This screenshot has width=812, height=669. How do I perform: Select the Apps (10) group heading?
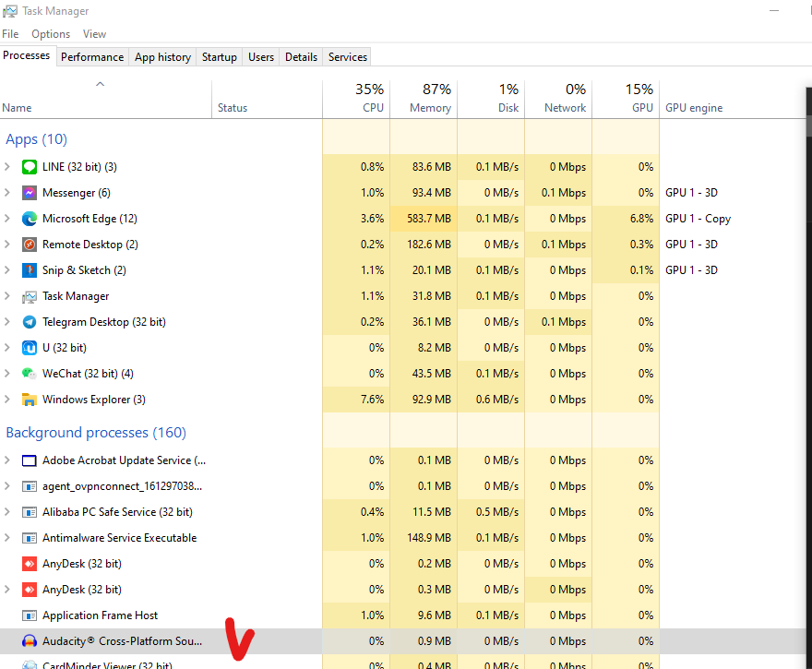36,139
